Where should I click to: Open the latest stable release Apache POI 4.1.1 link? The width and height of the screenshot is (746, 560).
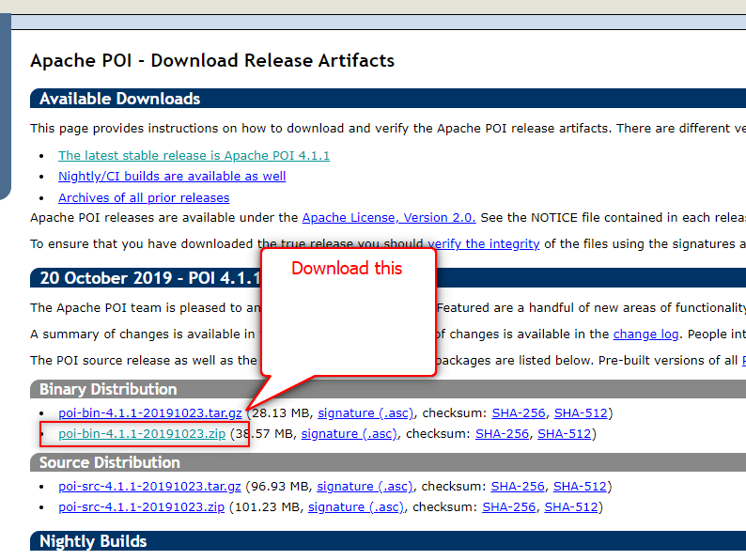click(194, 155)
